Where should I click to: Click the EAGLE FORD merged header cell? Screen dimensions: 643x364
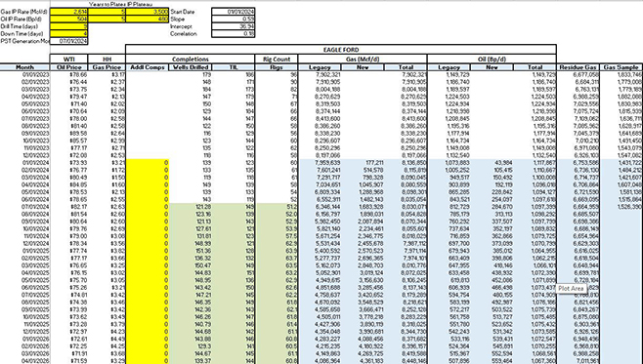tap(341, 50)
